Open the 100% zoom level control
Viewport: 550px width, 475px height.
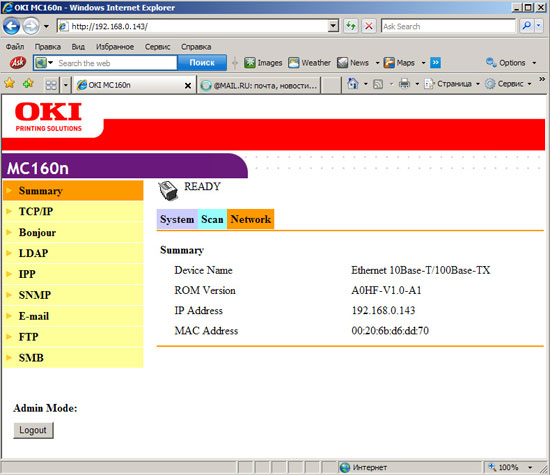tap(511, 467)
